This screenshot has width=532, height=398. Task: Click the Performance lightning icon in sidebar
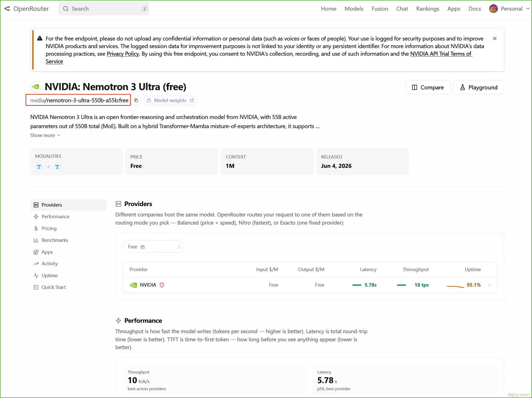point(36,217)
